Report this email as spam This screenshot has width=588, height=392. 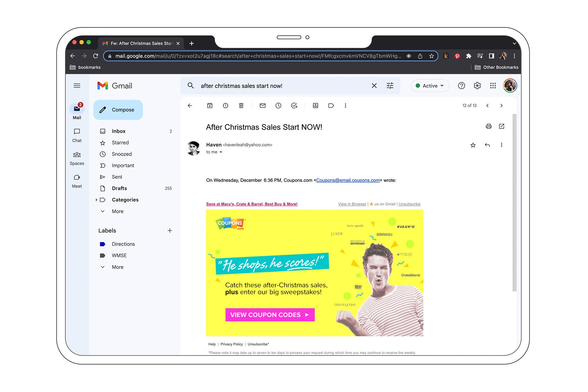[x=225, y=106]
